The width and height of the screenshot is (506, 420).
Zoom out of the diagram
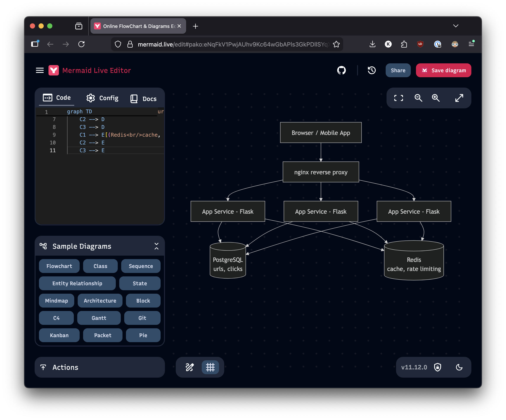point(418,98)
